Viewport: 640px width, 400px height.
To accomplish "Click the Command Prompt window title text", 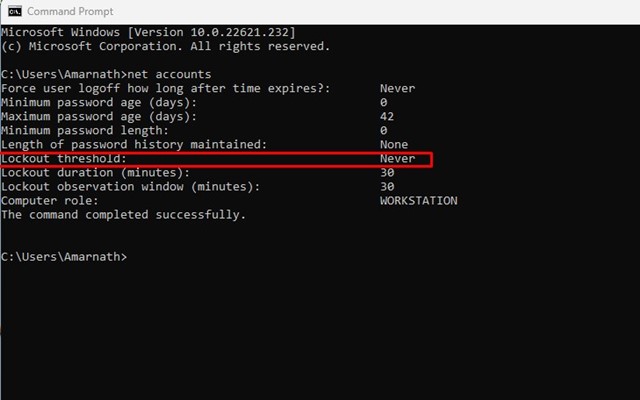I will (x=70, y=12).
